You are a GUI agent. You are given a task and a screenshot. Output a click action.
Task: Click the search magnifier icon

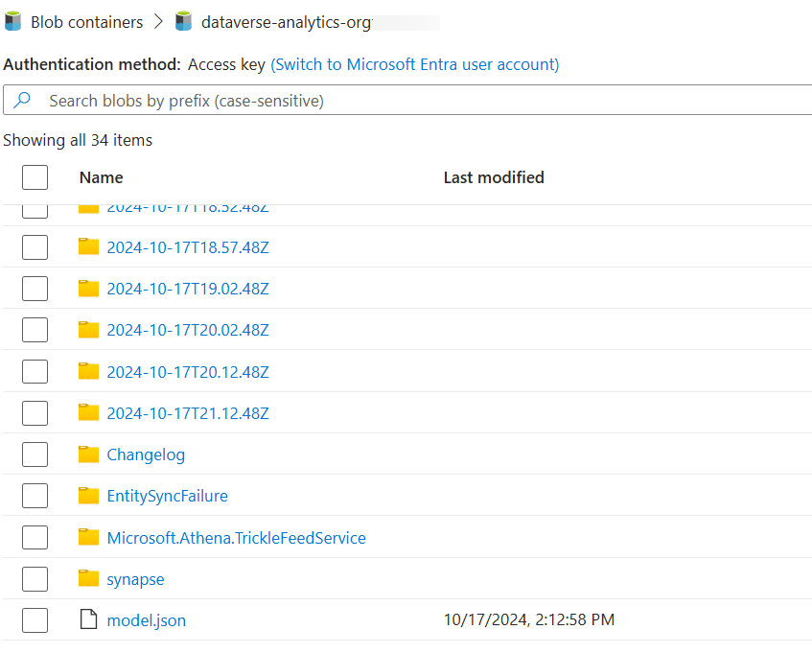tap(23, 100)
